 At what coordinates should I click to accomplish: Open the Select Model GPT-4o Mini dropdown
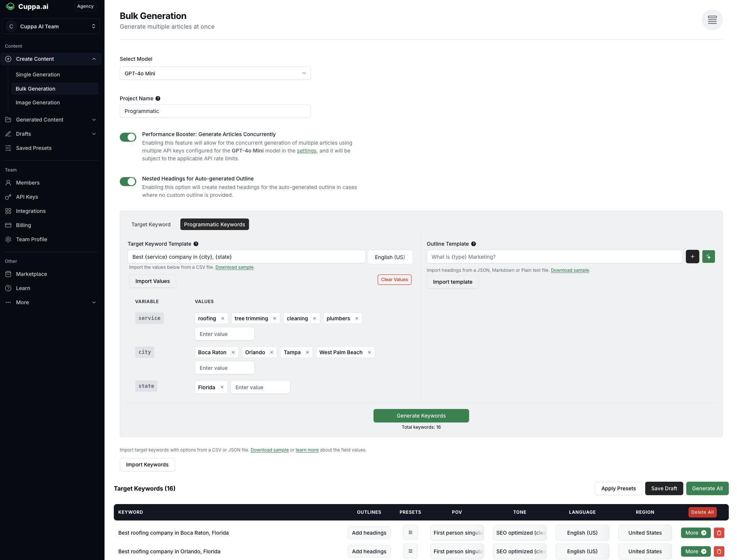(215, 73)
